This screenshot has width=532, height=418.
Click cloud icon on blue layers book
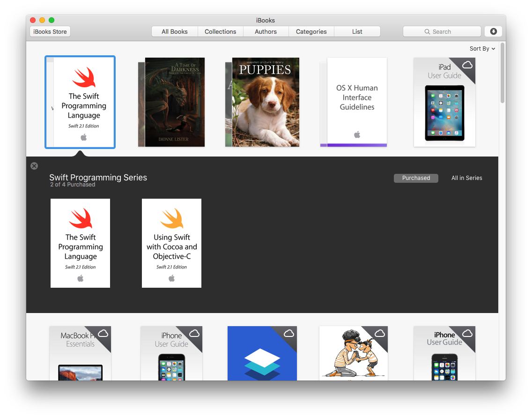tap(289, 334)
